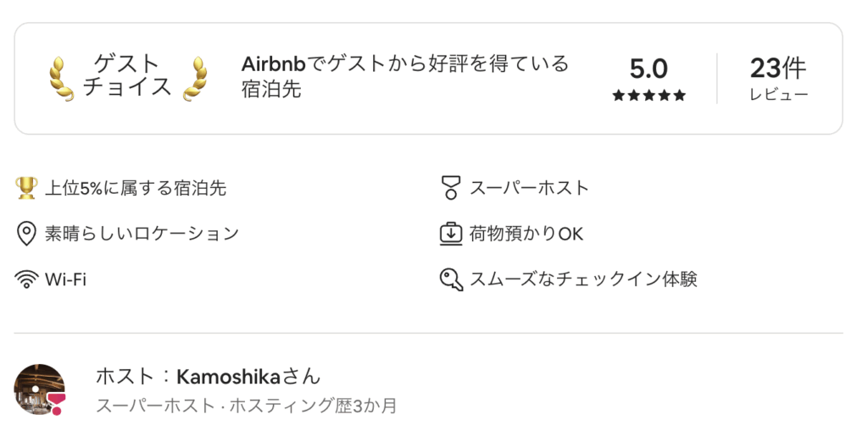Click the ホスト：Kamoshikaさん heading
This screenshot has height=442, width=868.
(209, 377)
